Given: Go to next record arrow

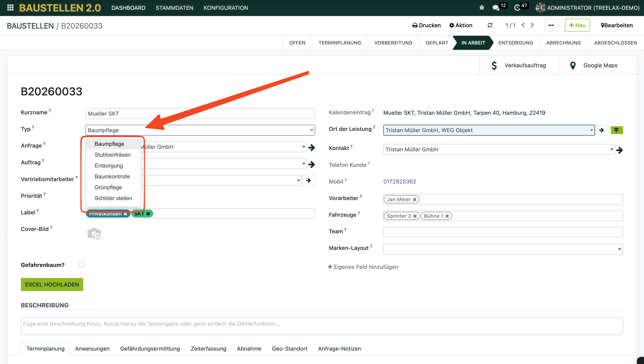Looking at the screenshot, I should [x=532, y=25].
